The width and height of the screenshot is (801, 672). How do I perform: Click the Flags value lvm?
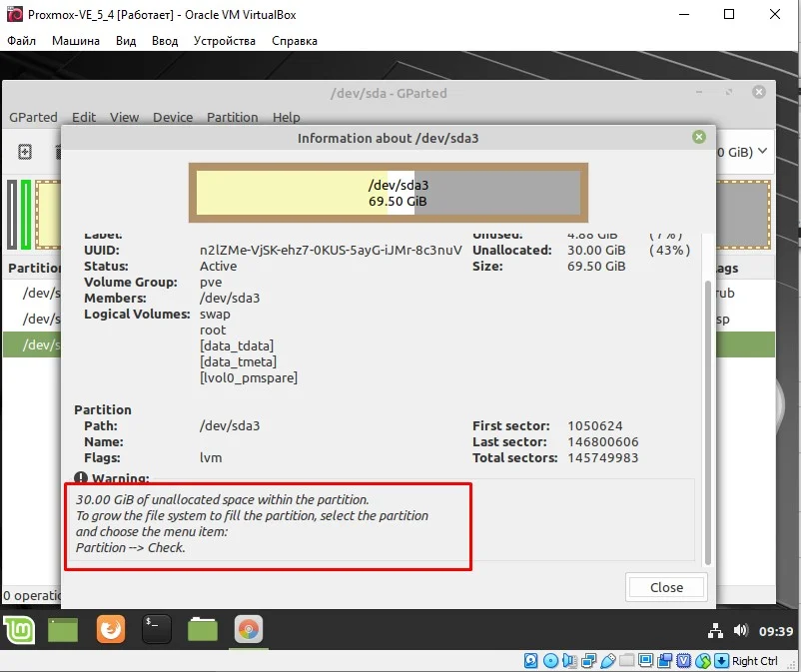pos(211,457)
